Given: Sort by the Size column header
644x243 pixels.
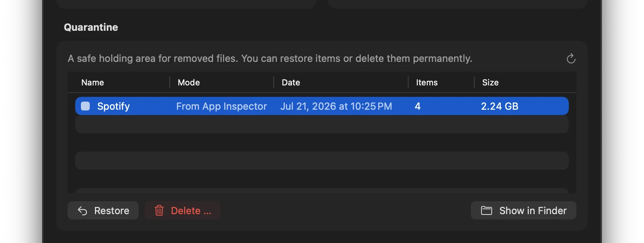Looking at the screenshot, I should coord(490,82).
